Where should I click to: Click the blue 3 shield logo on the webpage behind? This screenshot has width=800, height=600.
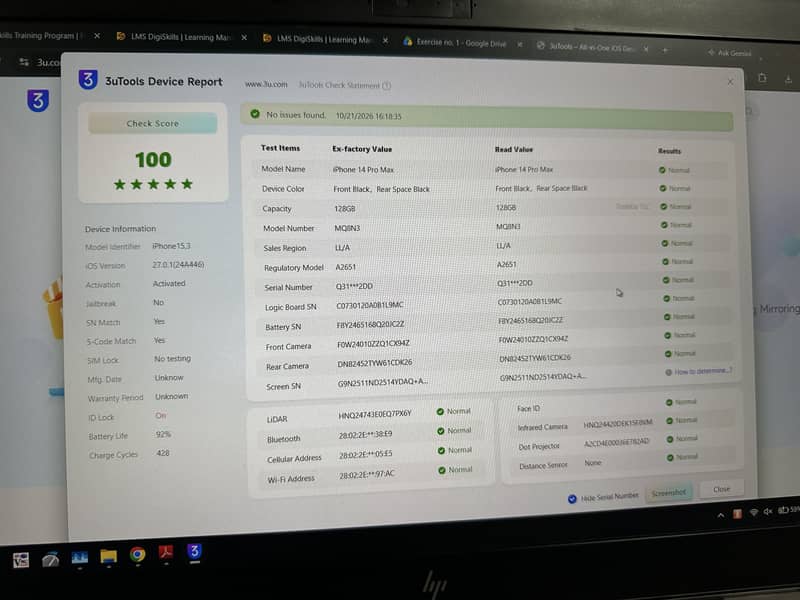coord(38,100)
